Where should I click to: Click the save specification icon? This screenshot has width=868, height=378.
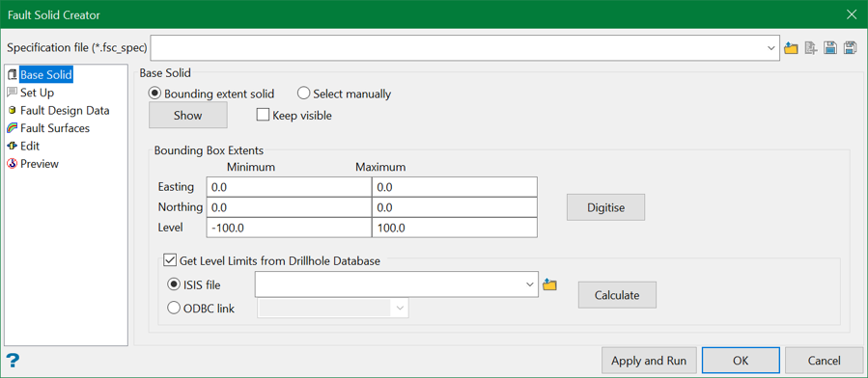click(830, 48)
